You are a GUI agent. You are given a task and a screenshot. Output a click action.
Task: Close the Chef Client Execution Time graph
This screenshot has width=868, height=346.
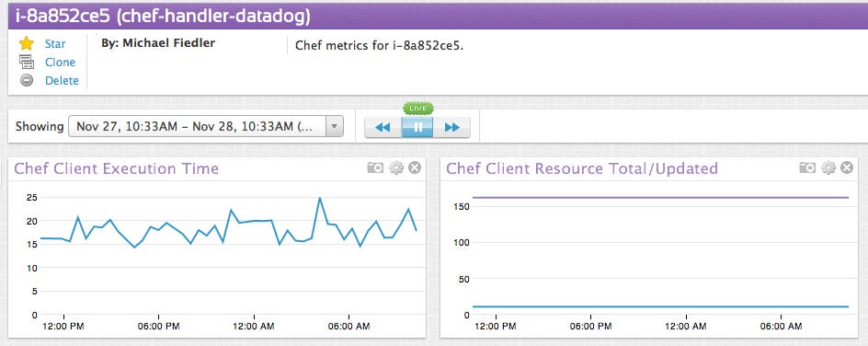[x=415, y=167]
